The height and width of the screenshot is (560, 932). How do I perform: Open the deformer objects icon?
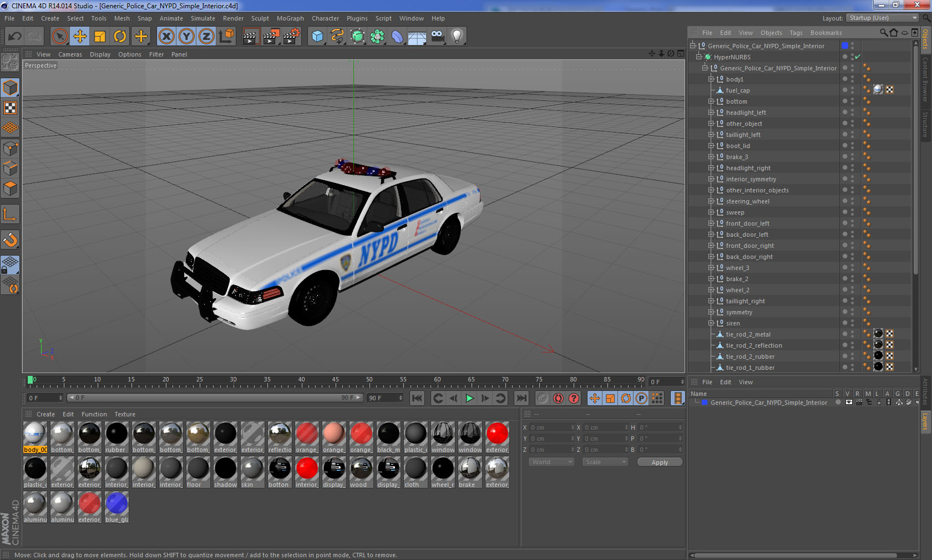click(397, 37)
